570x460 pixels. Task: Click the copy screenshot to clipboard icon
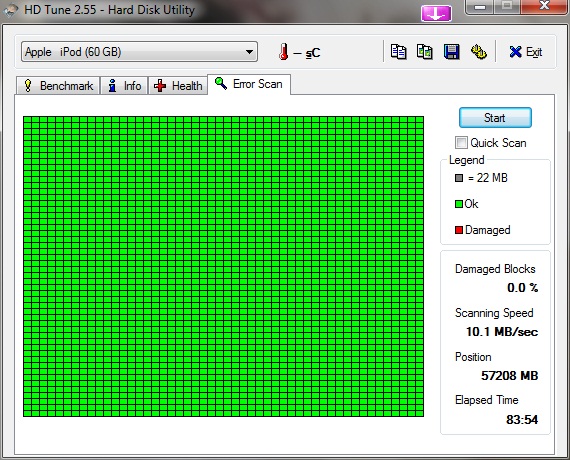(x=425, y=52)
